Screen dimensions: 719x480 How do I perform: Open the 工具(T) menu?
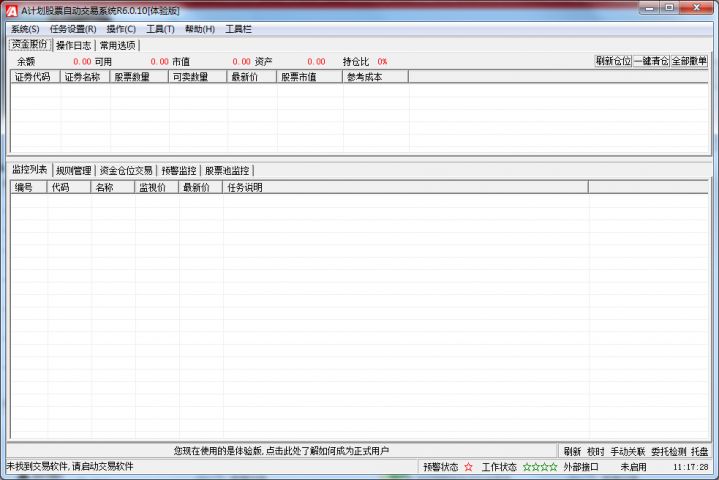(x=160, y=29)
